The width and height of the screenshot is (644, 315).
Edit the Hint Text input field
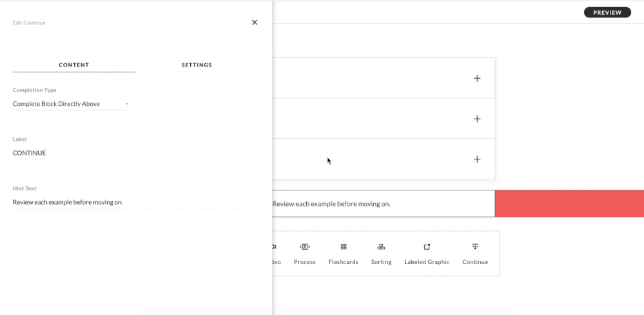(135, 202)
